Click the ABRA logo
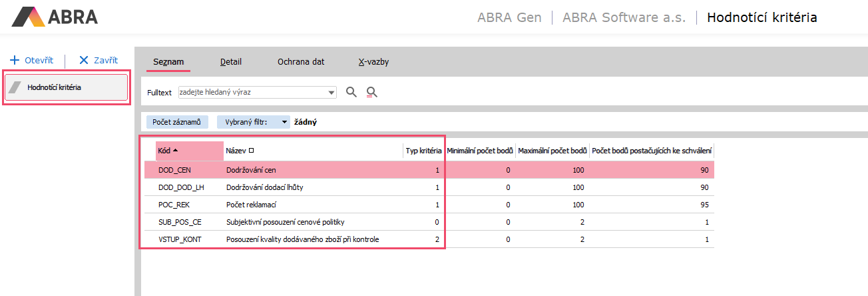Image resolution: width=868 pixels, height=296 pixels. pyautogui.click(x=55, y=17)
